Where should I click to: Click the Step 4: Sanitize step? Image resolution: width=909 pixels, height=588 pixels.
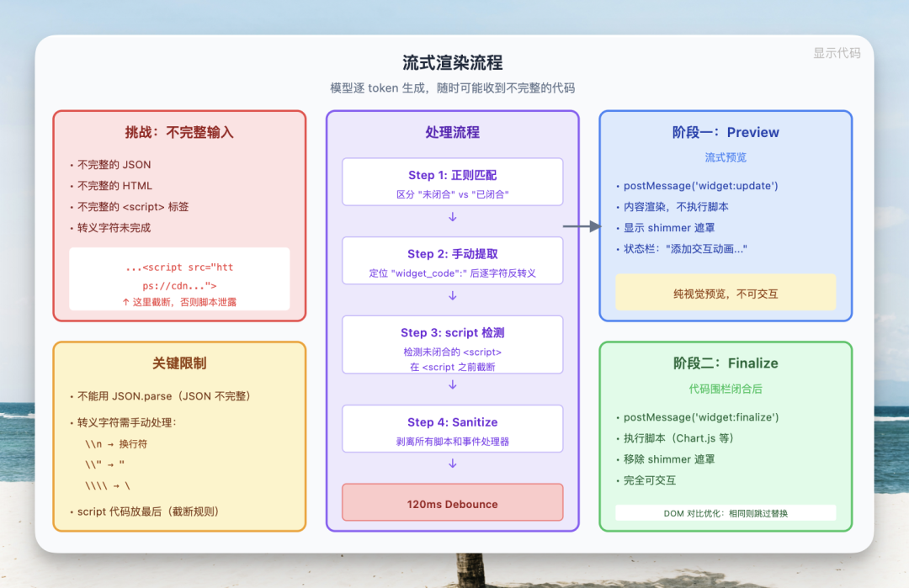(452, 429)
